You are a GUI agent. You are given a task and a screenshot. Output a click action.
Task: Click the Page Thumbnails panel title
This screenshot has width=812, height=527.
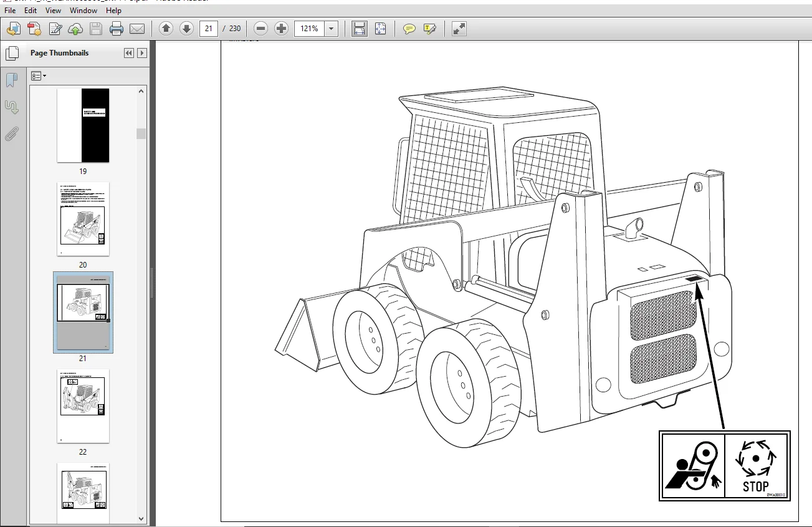[x=59, y=53]
